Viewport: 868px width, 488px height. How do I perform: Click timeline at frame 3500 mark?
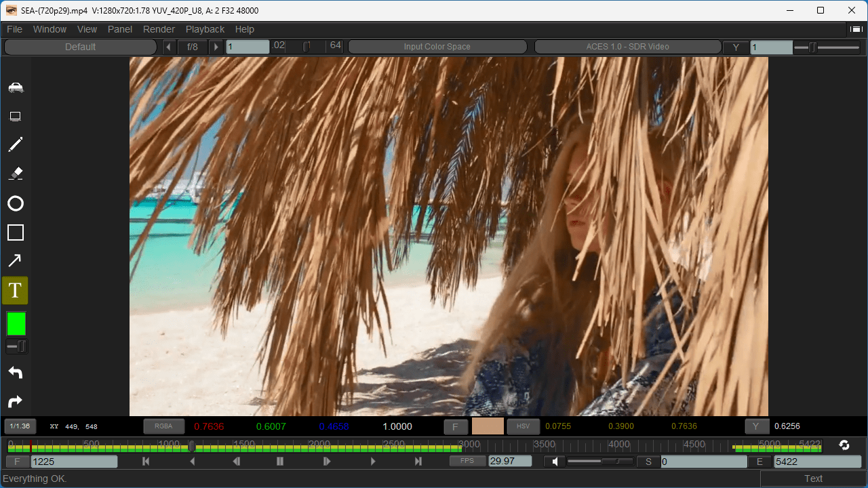click(534, 446)
